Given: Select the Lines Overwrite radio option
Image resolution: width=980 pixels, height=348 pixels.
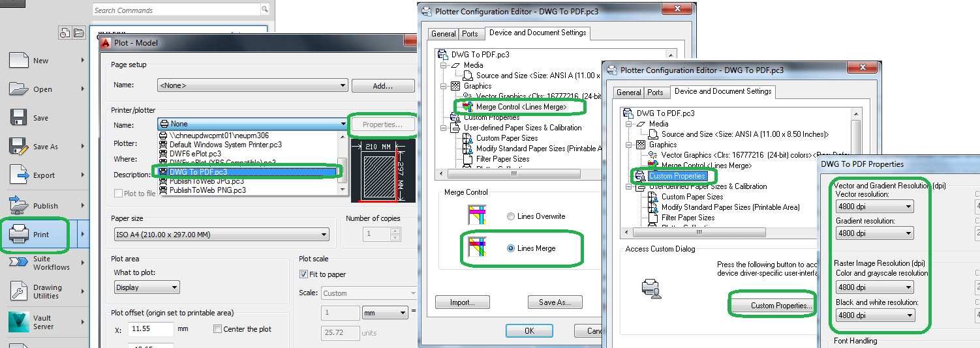Looking at the screenshot, I should click(x=511, y=216).
